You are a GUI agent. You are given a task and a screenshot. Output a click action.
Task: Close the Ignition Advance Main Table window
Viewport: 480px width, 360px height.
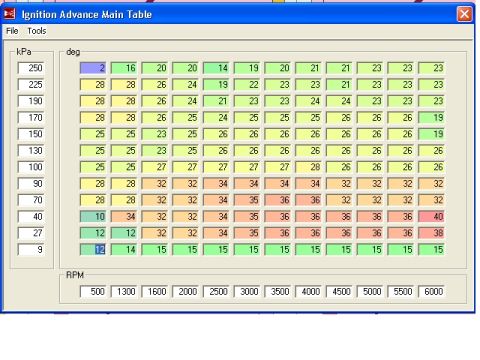coord(464,14)
